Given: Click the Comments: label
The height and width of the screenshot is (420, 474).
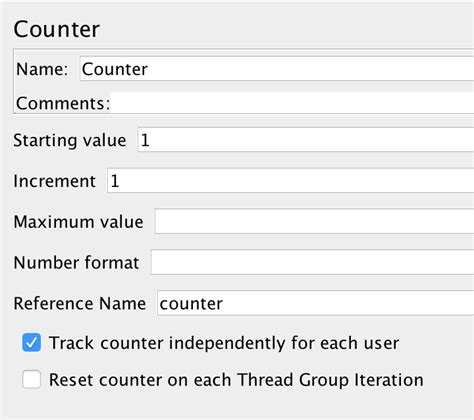Looking at the screenshot, I should (63, 103).
